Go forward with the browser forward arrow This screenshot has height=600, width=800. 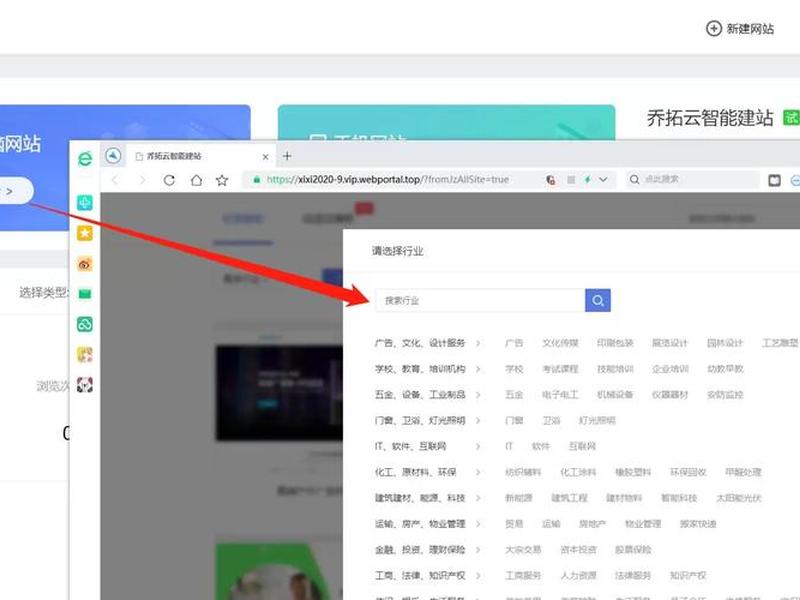(x=142, y=180)
